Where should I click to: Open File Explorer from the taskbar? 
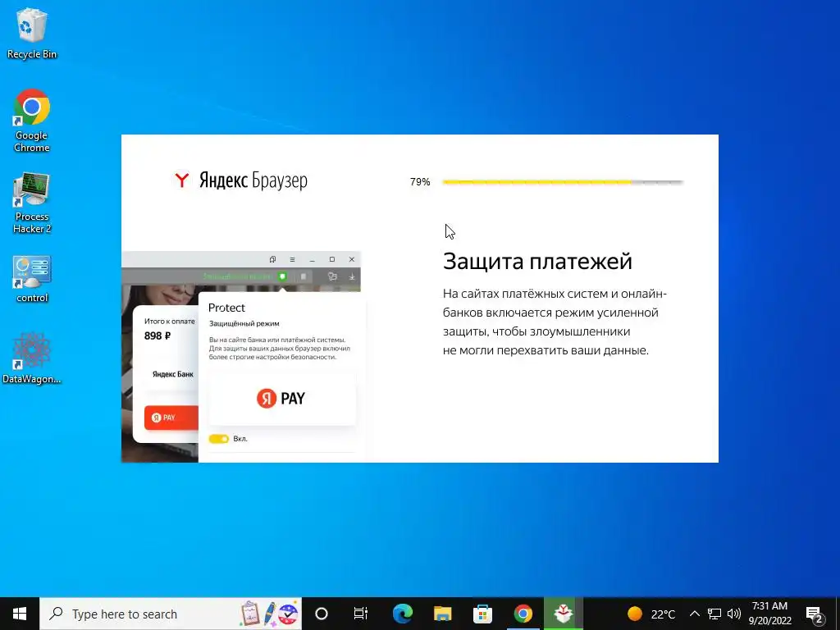point(442,614)
